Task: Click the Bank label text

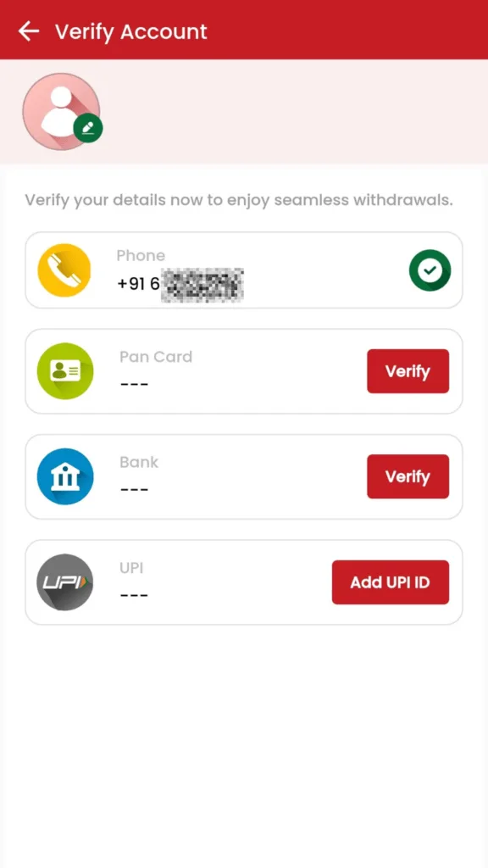Action: pyautogui.click(x=139, y=462)
